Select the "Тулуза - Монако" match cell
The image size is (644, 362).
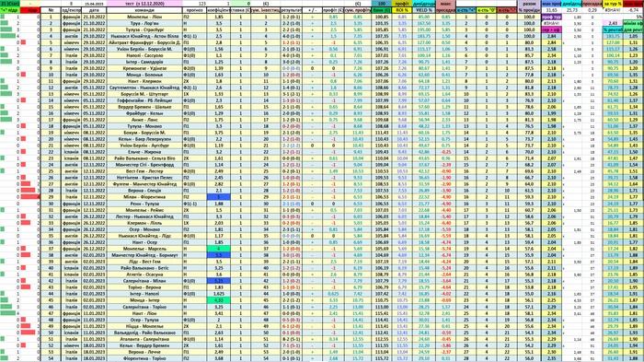tap(144, 126)
